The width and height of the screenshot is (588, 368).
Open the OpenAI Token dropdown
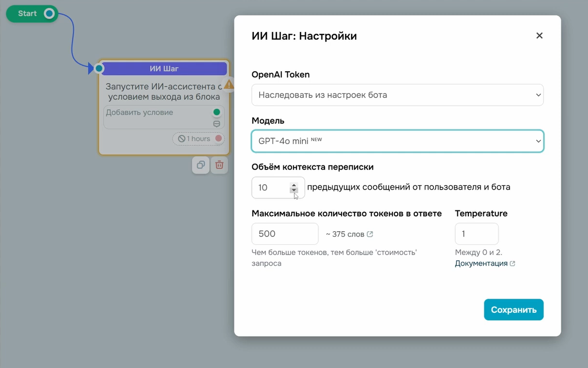click(x=397, y=95)
